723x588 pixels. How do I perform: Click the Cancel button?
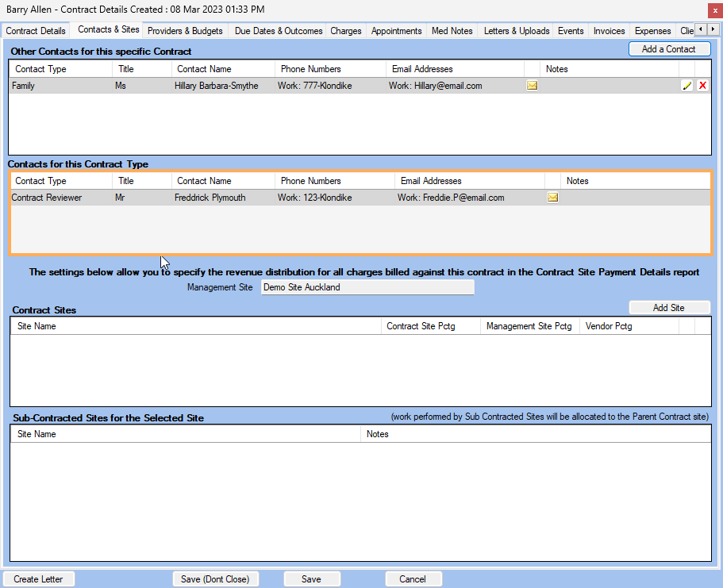[x=413, y=579]
